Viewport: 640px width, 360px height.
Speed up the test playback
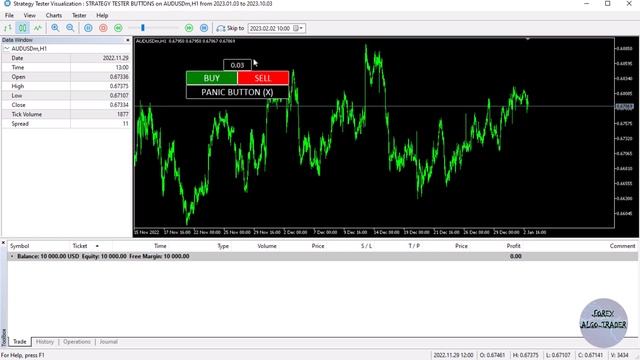[189, 28]
